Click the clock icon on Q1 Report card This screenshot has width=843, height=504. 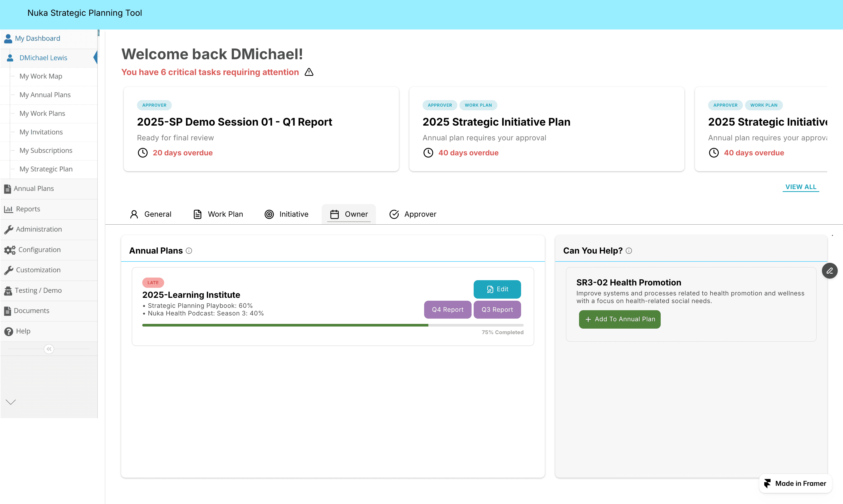coord(142,153)
